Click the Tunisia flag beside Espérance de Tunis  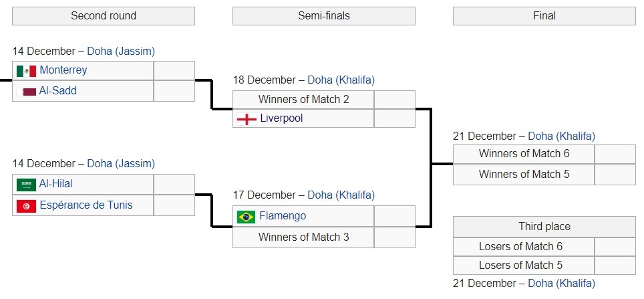tap(26, 205)
